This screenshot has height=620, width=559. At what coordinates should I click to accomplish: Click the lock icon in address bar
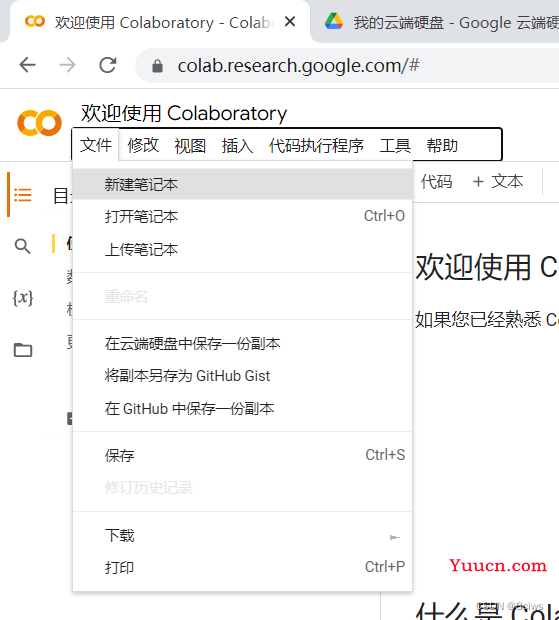157,66
